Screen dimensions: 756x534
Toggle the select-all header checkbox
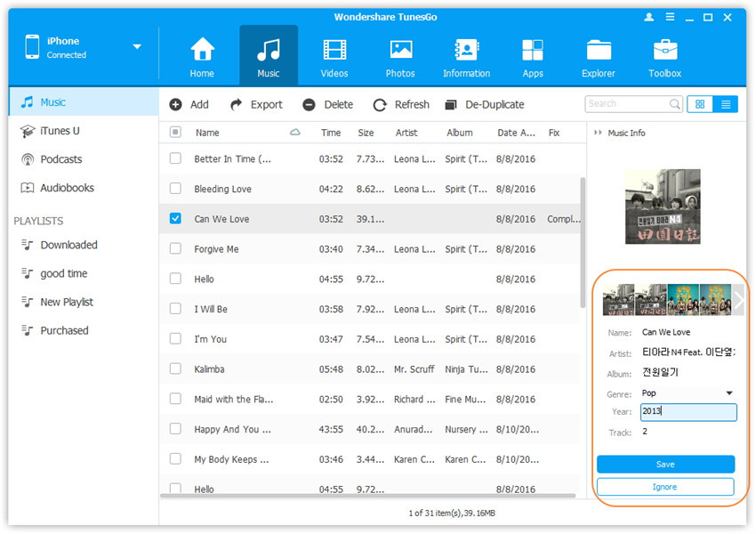tap(175, 133)
